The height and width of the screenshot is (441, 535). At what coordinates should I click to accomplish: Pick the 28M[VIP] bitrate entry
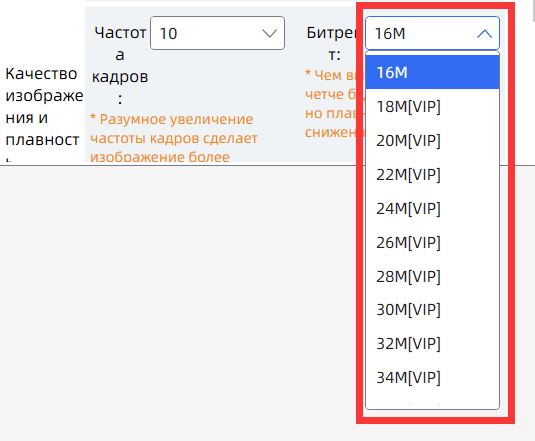point(432,276)
